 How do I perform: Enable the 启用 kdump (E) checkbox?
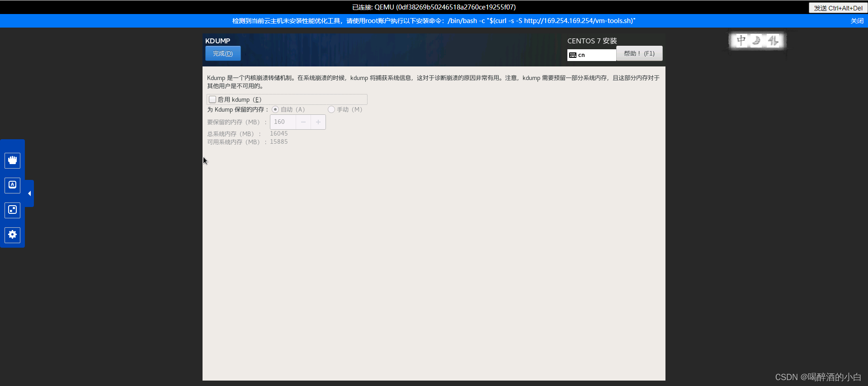[x=212, y=99]
